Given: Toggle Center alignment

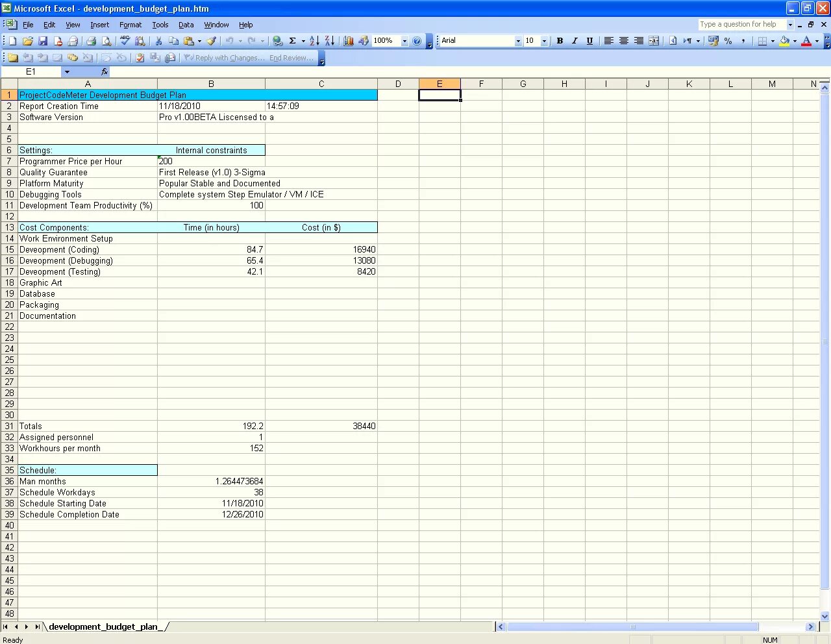Looking at the screenshot, I should pos(624,41).
